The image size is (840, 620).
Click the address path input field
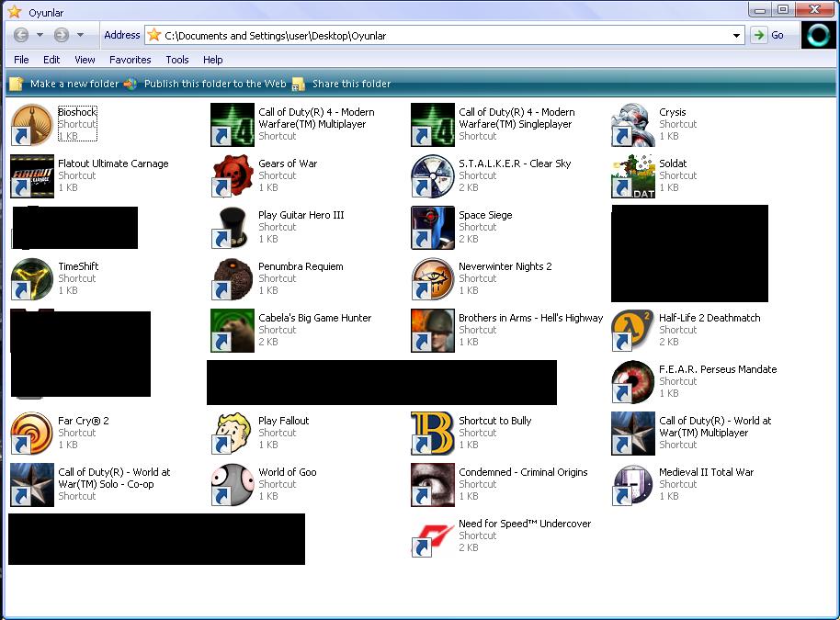[x=445, y=36]
